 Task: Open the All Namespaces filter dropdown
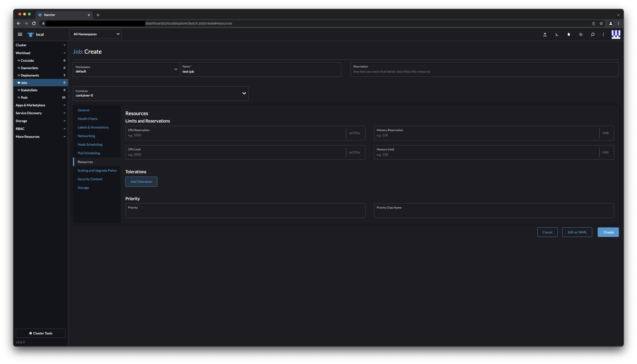coord(95,34)
